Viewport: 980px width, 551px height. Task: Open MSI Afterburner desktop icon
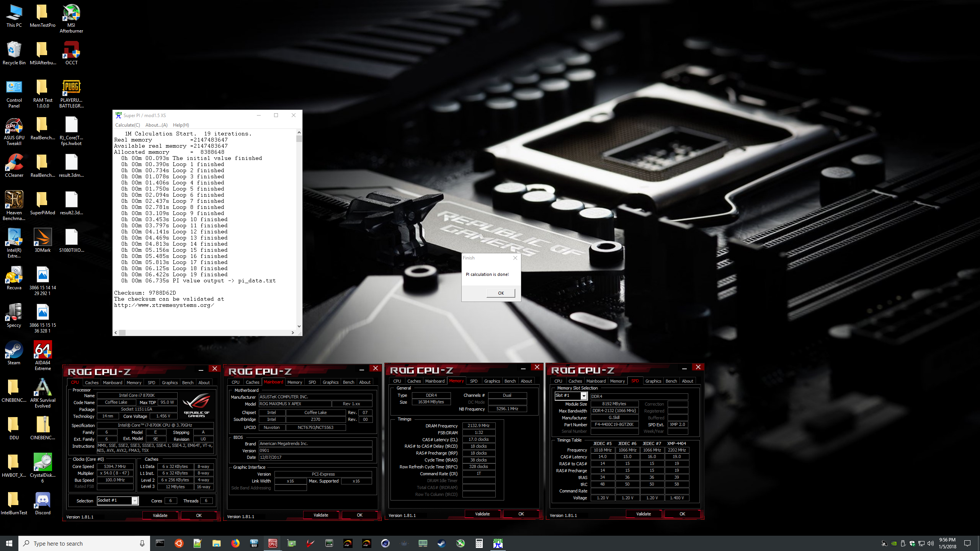point(71,19)
